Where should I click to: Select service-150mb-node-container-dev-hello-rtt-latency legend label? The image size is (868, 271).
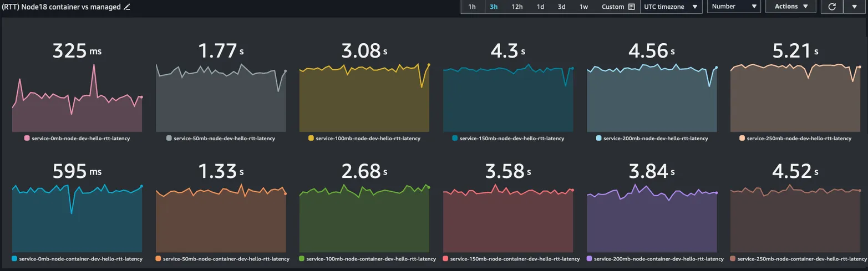coord(515,259)
